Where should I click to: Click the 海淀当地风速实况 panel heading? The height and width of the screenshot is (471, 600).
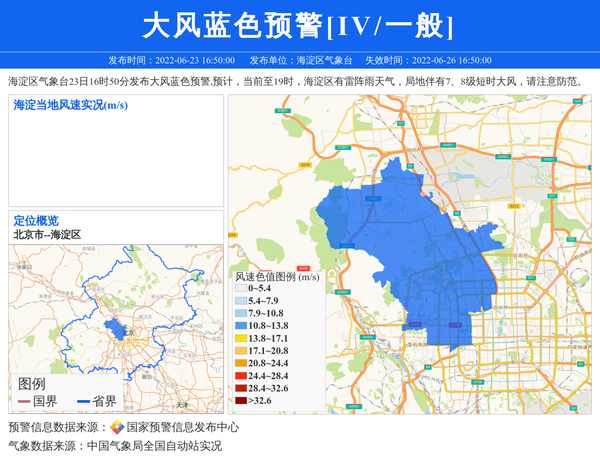[x=70, y=105]
